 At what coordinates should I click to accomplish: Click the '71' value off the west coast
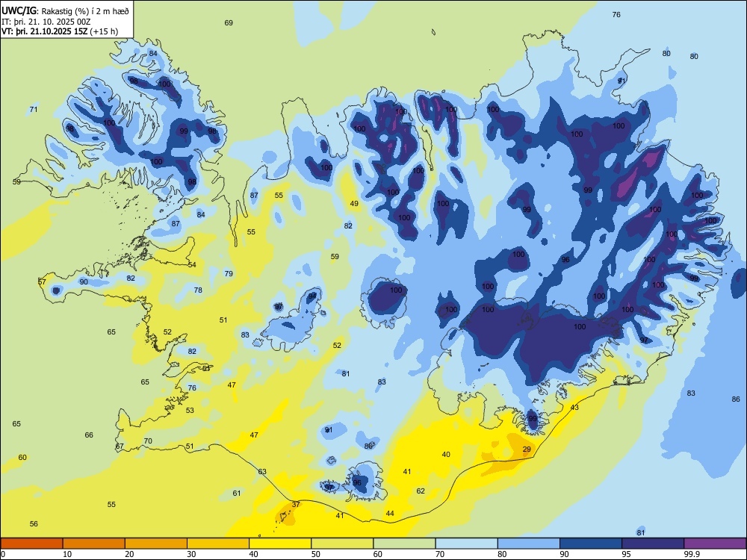pos(34,110)
